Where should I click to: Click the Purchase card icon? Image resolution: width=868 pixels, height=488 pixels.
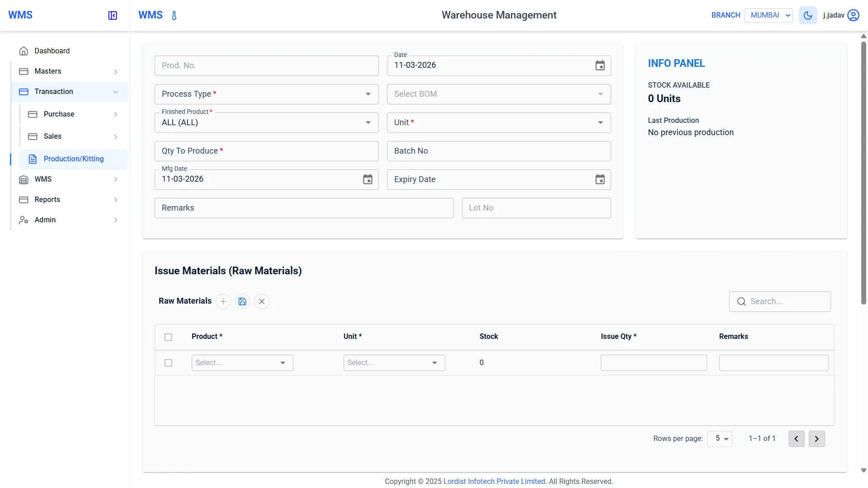coord(33,114)
